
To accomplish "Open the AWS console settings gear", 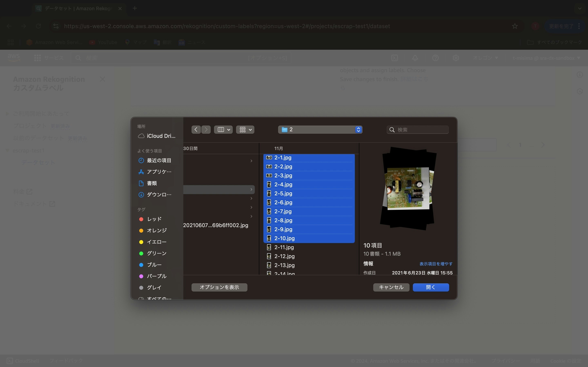I will coord(455,58).
